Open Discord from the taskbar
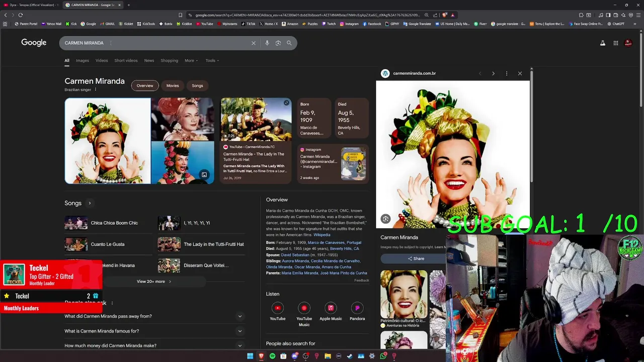The image size is (644, 362). (295, 356)
